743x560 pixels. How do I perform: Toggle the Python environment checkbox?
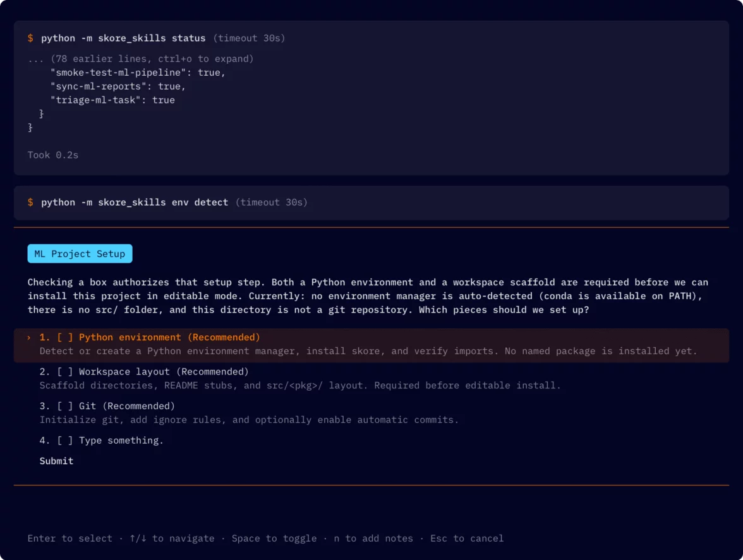click(65, 338)
